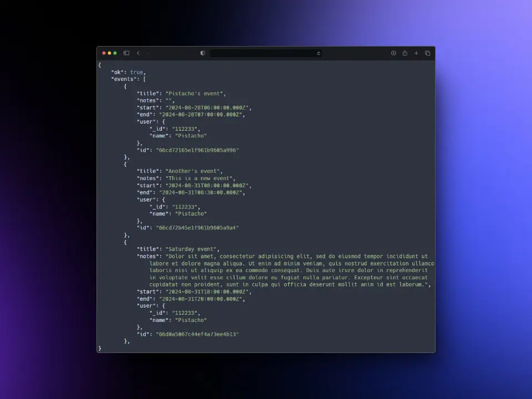This screenshot has height=399, width=532.
Task: Open the Downloads popover
Action: pos(393,53)
